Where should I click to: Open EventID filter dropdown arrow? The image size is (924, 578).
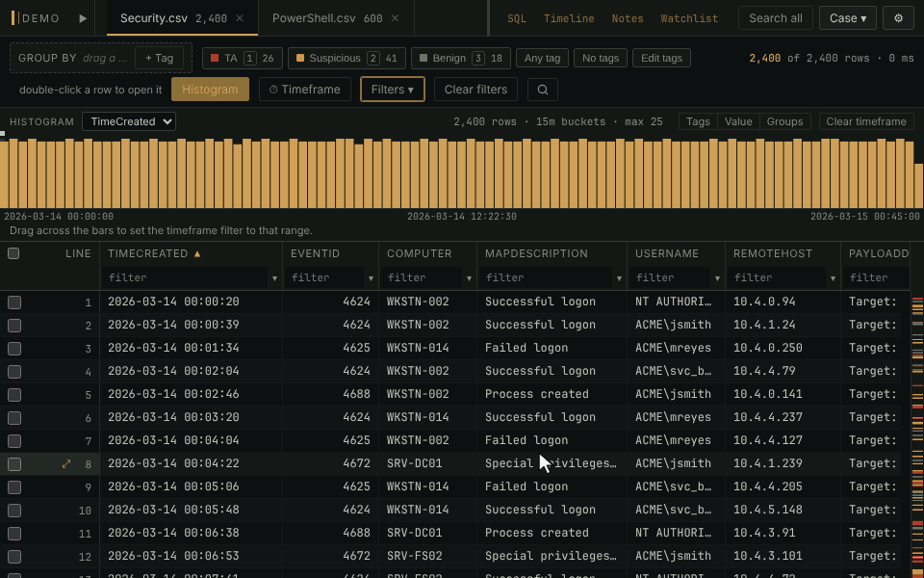(371, 278)
